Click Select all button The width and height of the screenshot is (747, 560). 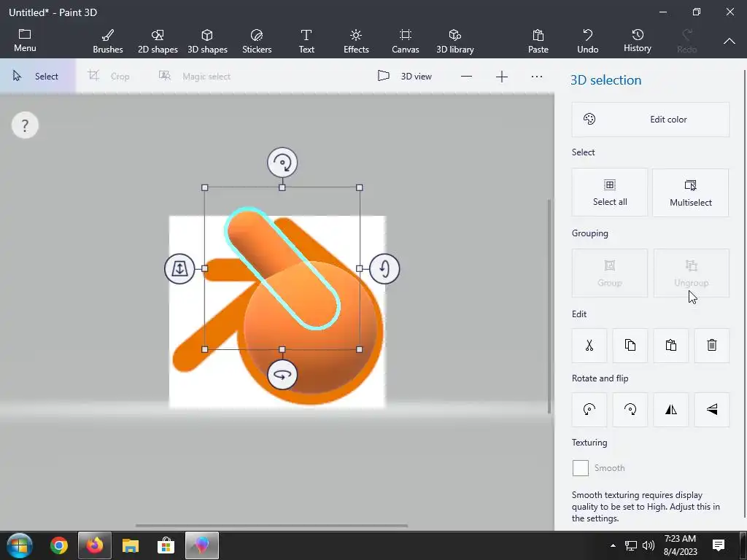[610, 192]
